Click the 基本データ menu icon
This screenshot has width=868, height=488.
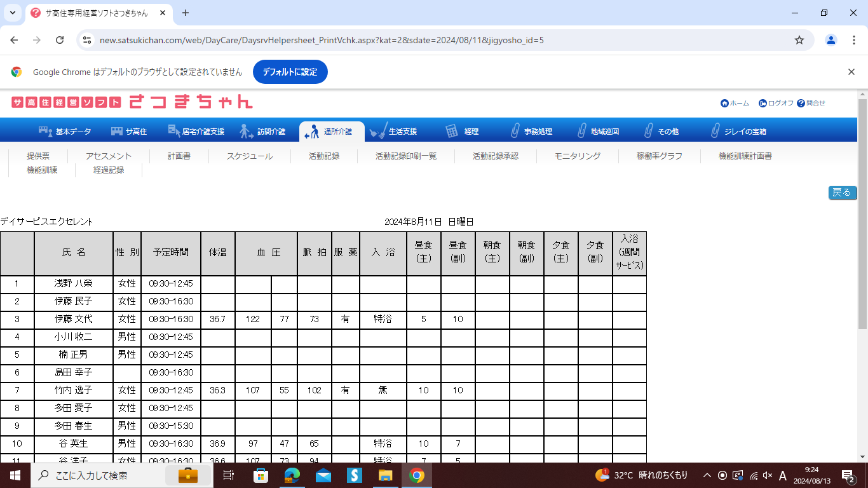(x=46, y=131)
